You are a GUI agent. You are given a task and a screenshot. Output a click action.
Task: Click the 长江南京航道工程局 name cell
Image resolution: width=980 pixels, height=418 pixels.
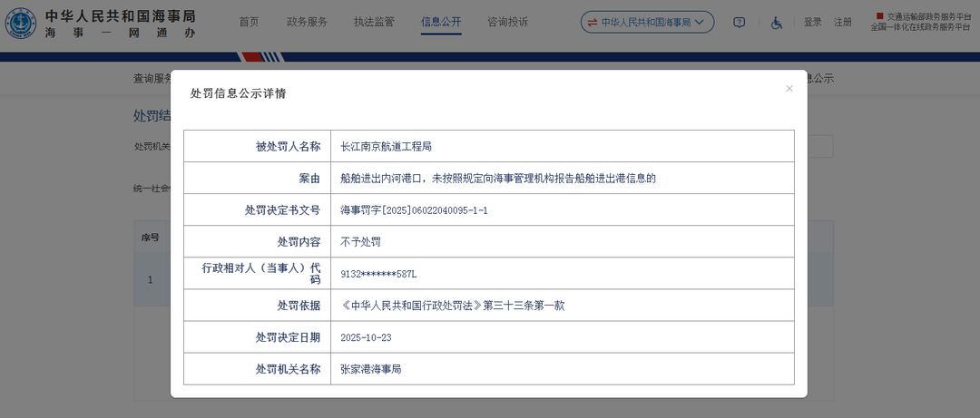click(386, 146)
